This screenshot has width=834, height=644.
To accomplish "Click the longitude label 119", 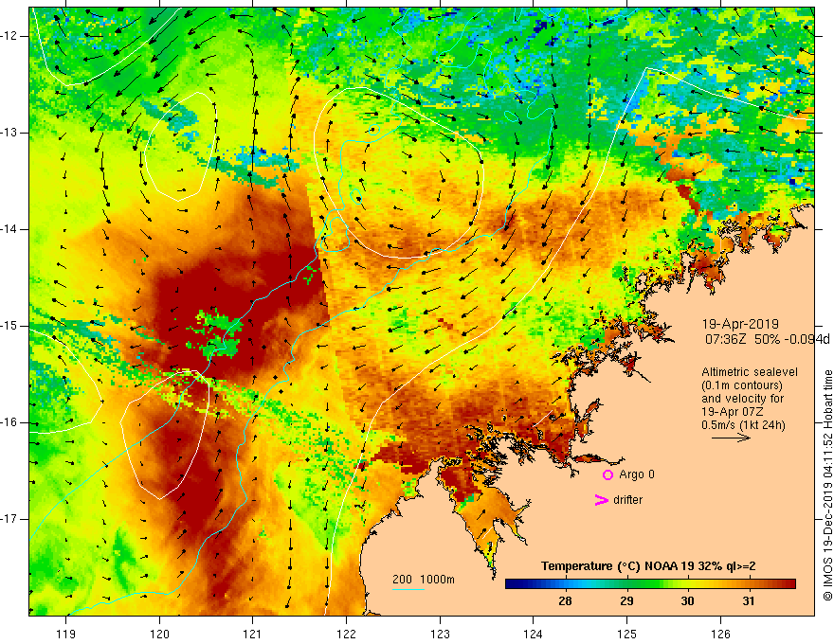I will point(66,634).
